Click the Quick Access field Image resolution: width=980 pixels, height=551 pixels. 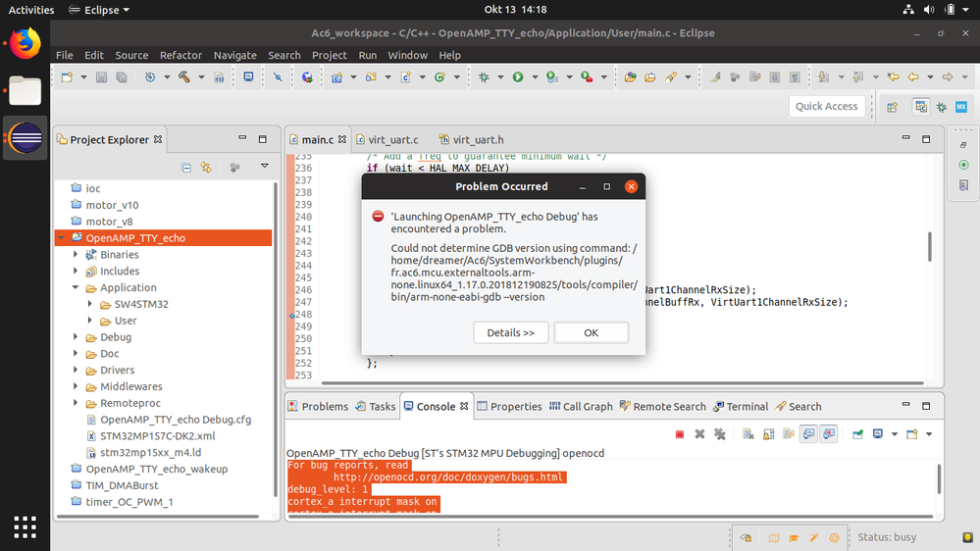(826, 106)
